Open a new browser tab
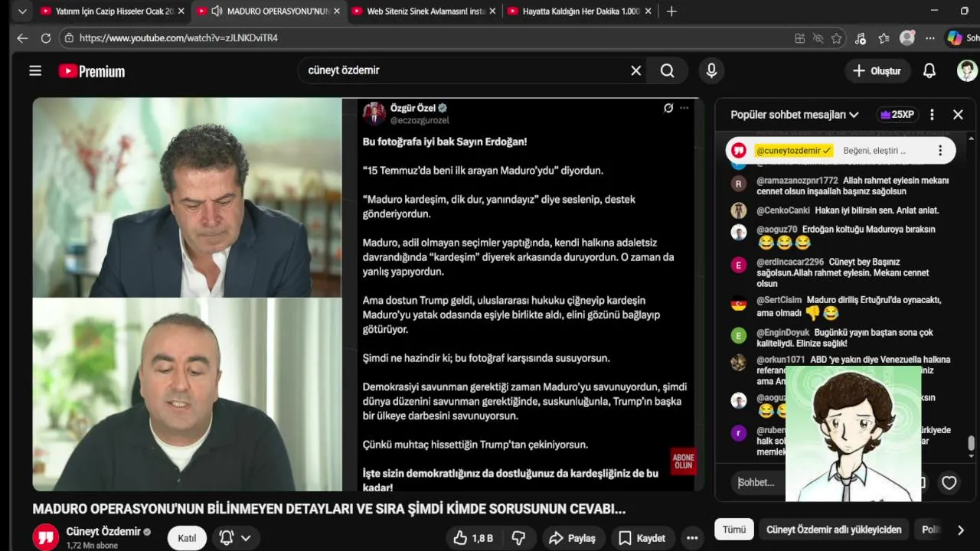The height and width of the screenshot is (551, 980). coord(671,11)
